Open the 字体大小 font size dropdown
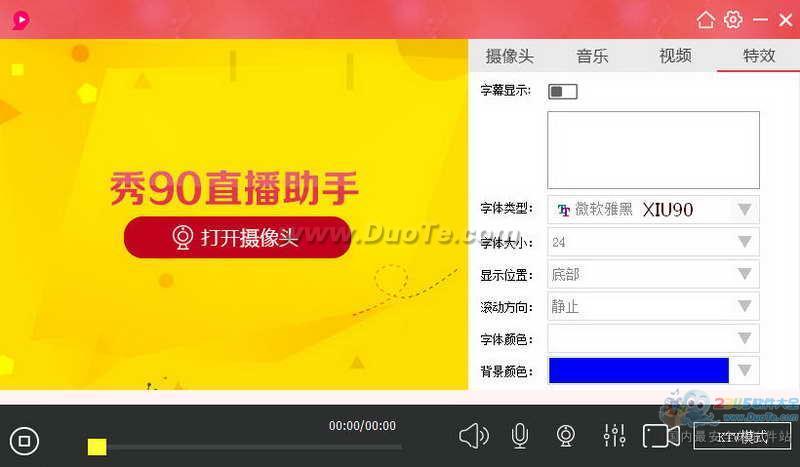800x467 pixels. [744, 242]
